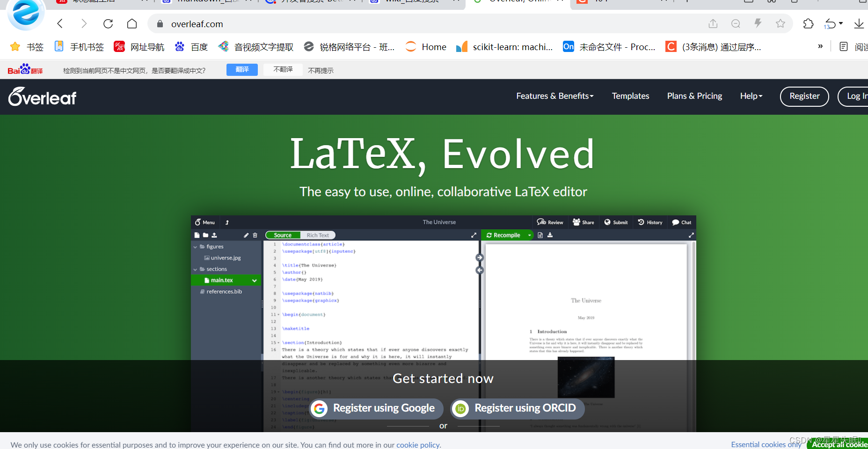Reload the page with the refresh icon
Viewport: 868px width, 449px height.
point(108,23)
